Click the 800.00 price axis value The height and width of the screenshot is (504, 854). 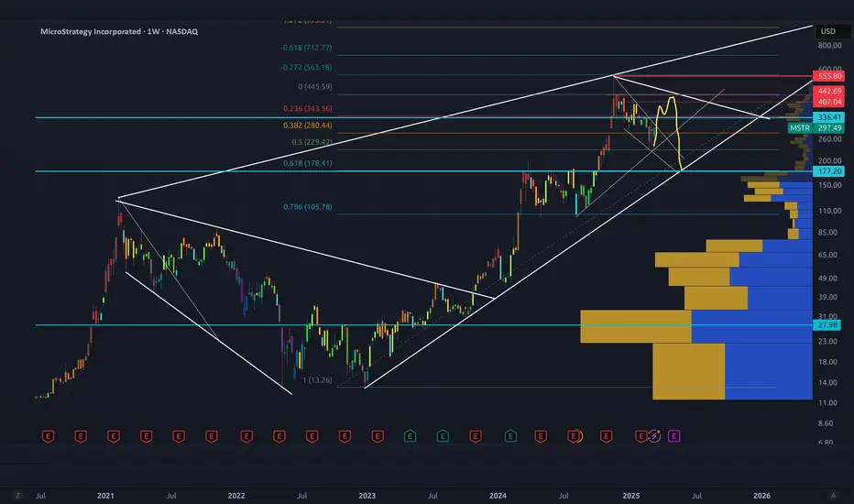[829, 46]
